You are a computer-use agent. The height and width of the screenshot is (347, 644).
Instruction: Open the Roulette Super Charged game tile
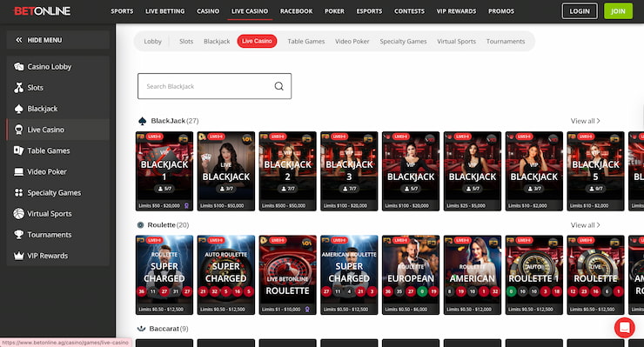coord(164,275)
